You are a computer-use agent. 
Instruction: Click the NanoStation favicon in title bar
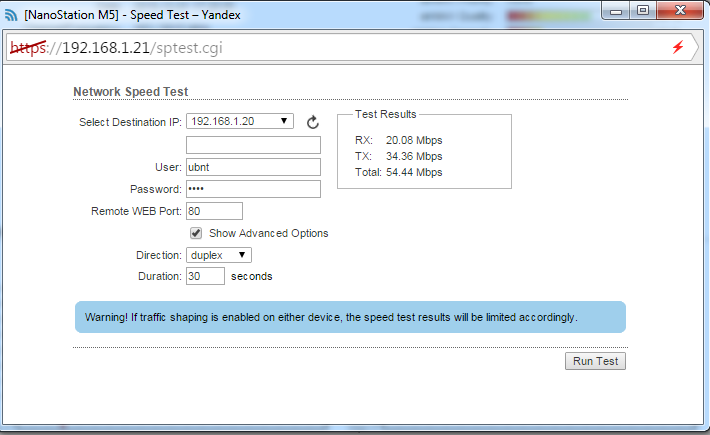point(11,13)
